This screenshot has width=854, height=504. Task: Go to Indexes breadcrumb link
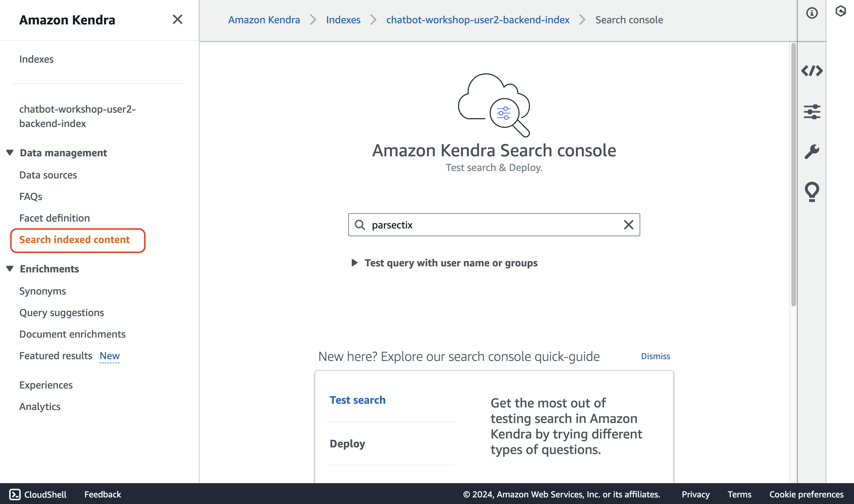[343, 20]
